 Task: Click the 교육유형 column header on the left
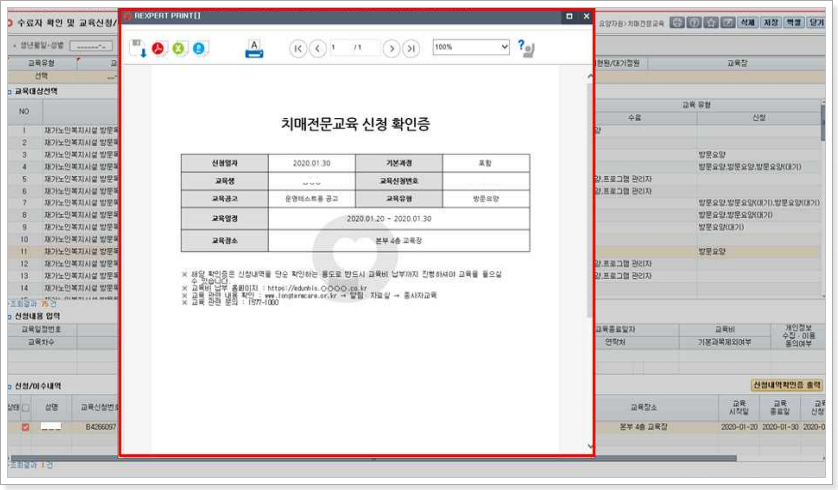coord(41,63)
